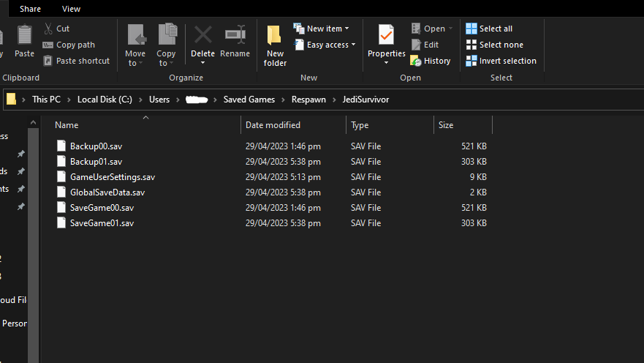
Task: Click the Edit icon in ribbon
Action: pyautogui.click(x=416, y=45)
